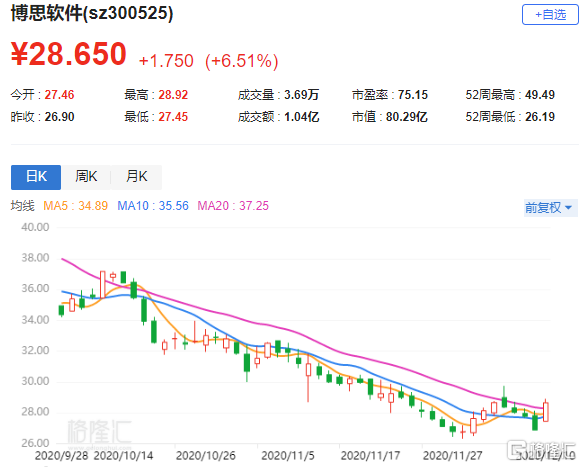Click the 2020/11/17 date label

370,455
